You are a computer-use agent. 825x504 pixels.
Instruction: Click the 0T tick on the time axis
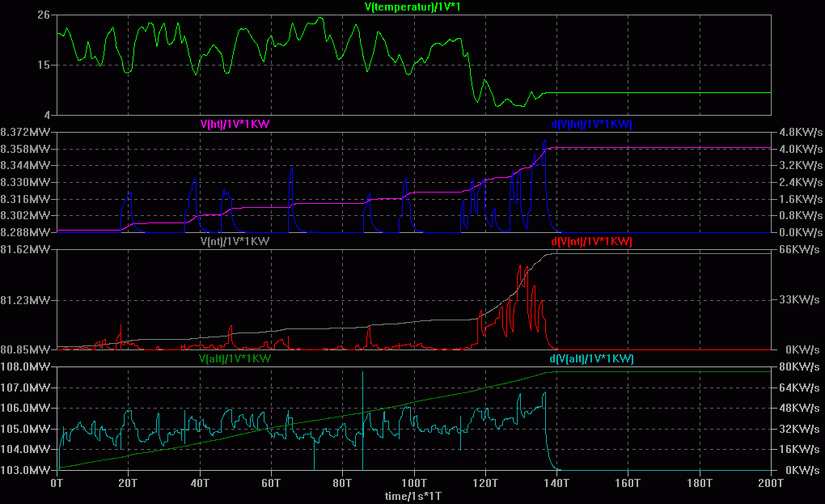pos(57,483)
